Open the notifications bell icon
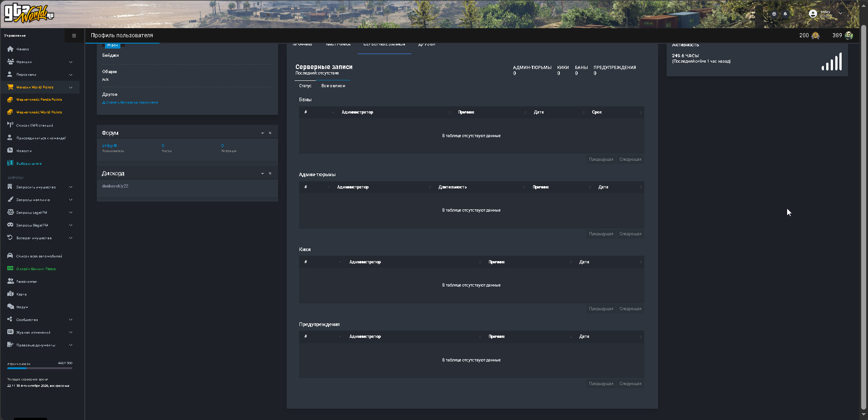Image resolution: width=868 pixels, height=420 pixels. 785,14
